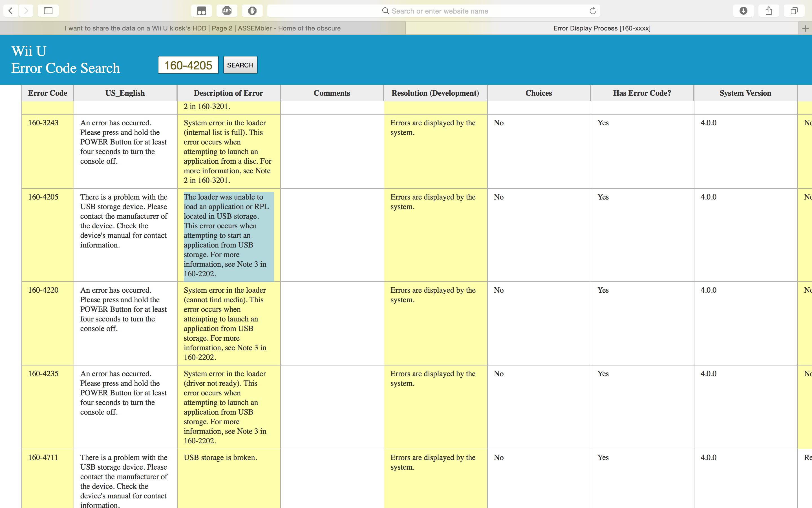Click the Resolution text in row 160-3243
Viewport: 812px width, 508px height.
(x=433, y=128)
